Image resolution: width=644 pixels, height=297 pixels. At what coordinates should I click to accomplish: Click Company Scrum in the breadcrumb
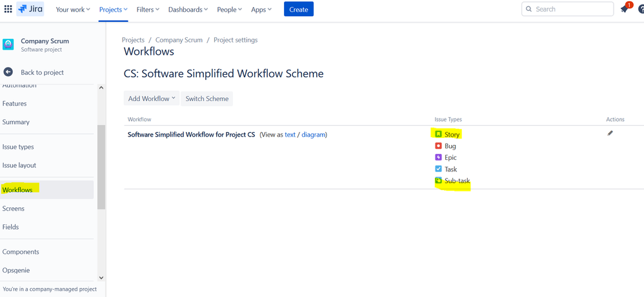coord(179,40)
